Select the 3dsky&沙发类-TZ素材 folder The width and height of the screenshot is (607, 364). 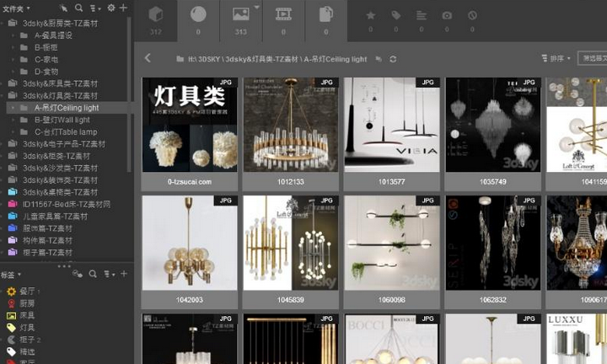[60, 168]
